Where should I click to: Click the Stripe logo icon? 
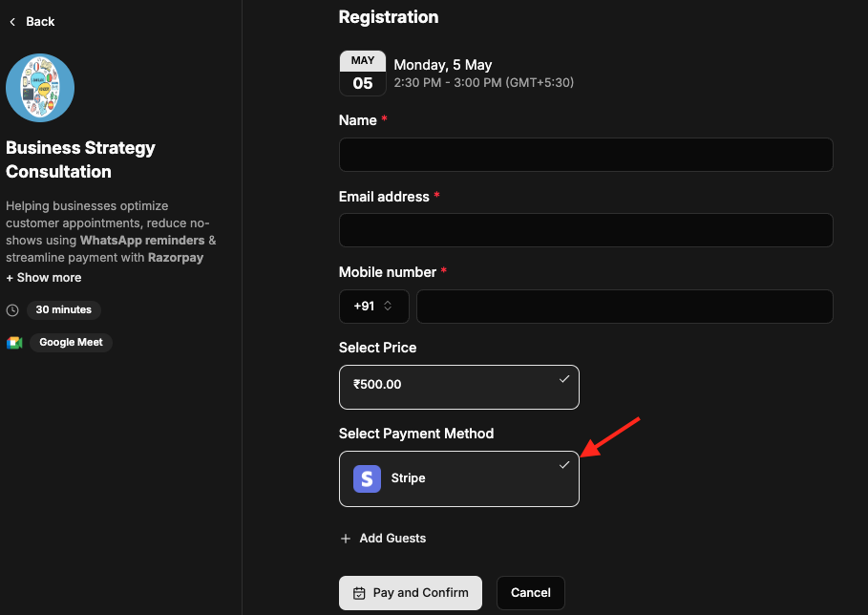[367, 478]
